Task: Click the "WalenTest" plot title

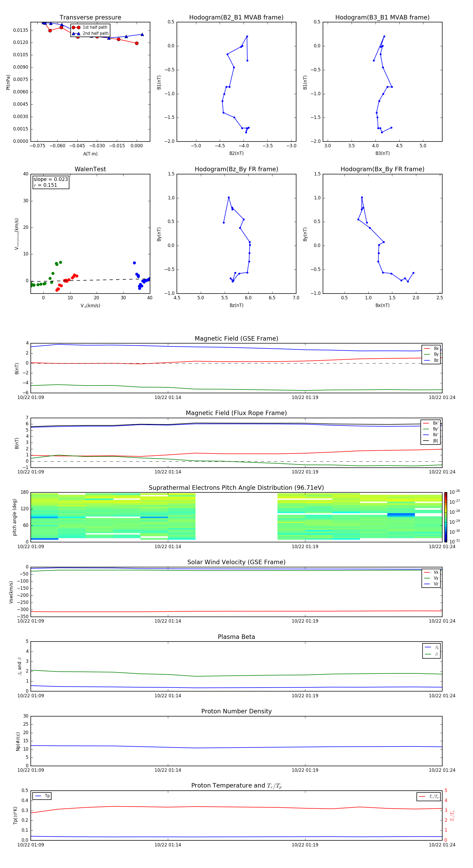Action: [x=90, y=169]
